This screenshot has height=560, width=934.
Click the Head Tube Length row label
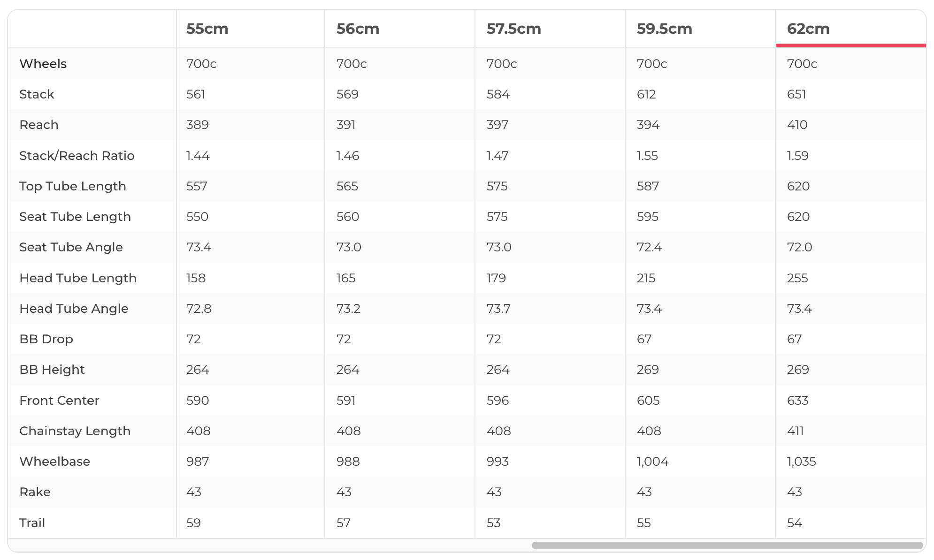pyautogui.click(x=78, y=278)
